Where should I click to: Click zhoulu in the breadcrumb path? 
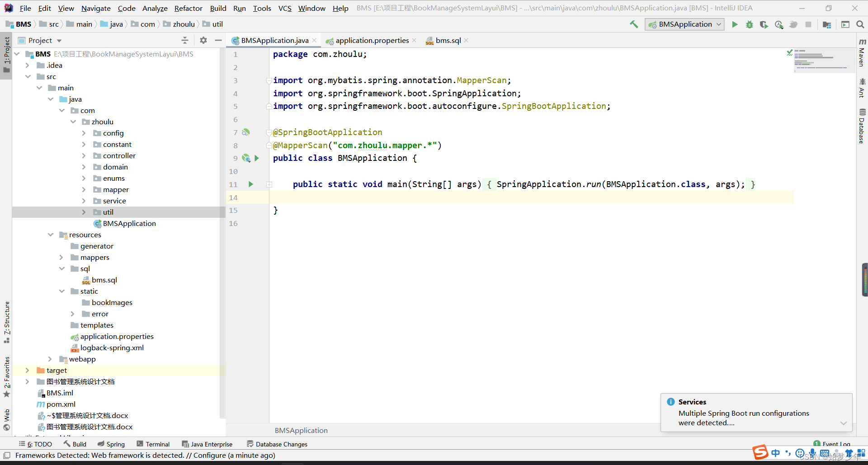point(184,24)
